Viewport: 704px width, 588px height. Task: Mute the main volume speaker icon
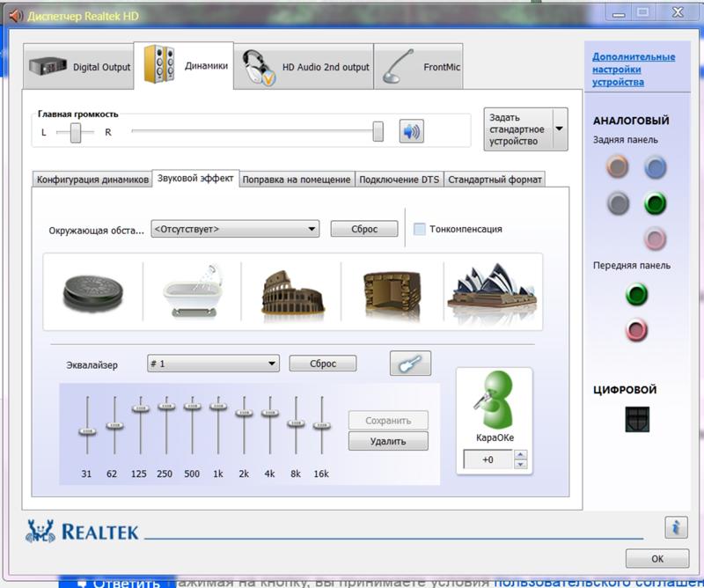(x=411, y=132)
